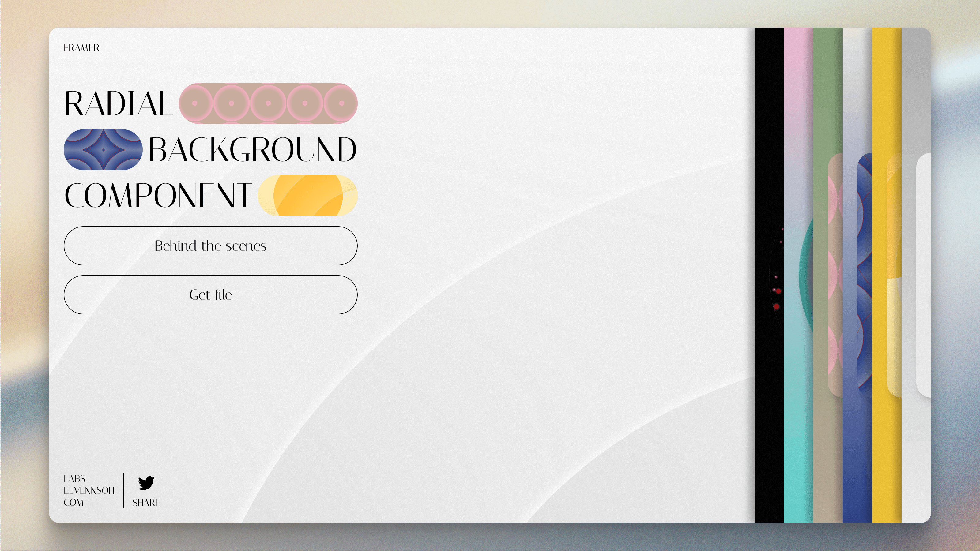
Task: Click the blue diamond pill beside BACKGROUND
Action: coord(103,149)
